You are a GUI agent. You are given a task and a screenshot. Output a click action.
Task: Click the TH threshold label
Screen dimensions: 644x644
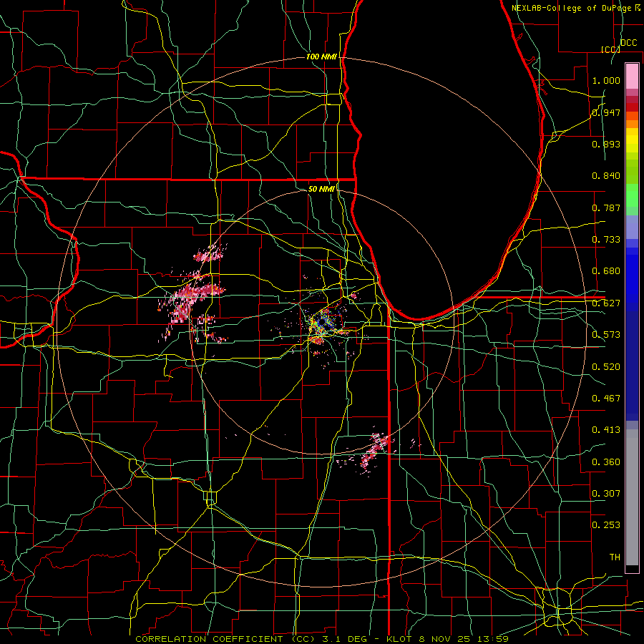pyautogui.click(x=615, y=557)
